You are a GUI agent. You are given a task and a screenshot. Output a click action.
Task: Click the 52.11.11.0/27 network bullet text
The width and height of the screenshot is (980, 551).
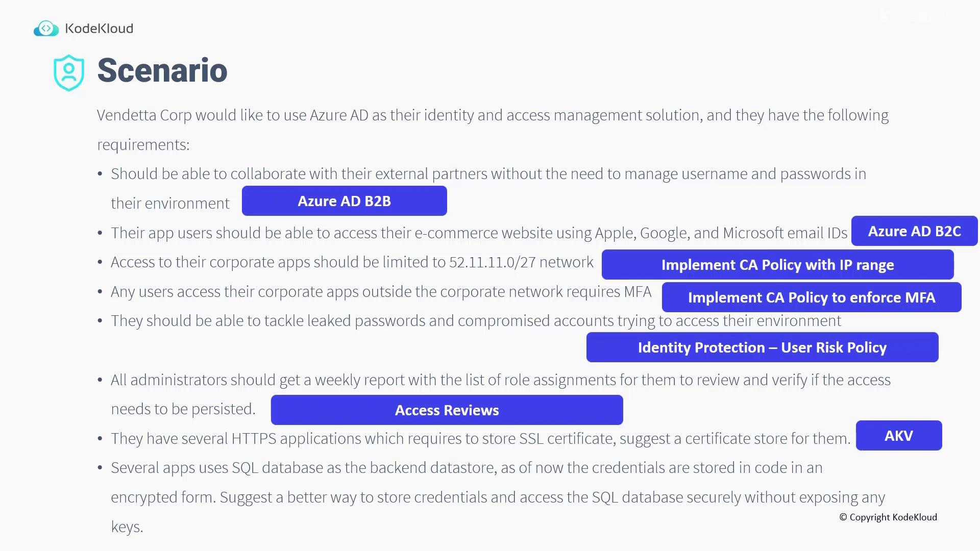(x=352, y=262)
